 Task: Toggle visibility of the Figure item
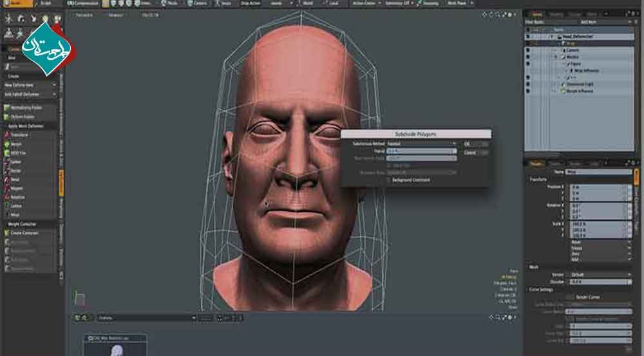pos(528,64)
